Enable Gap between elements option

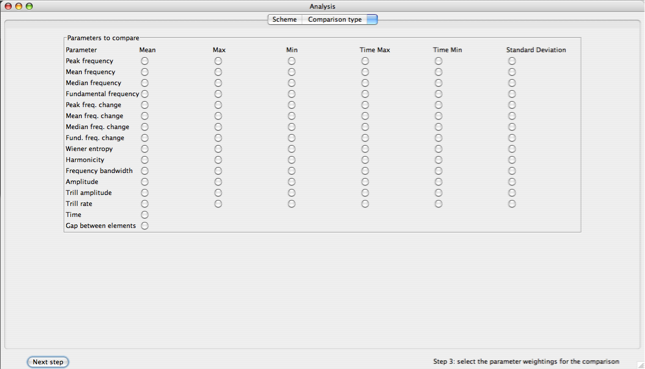pos(144,225)
